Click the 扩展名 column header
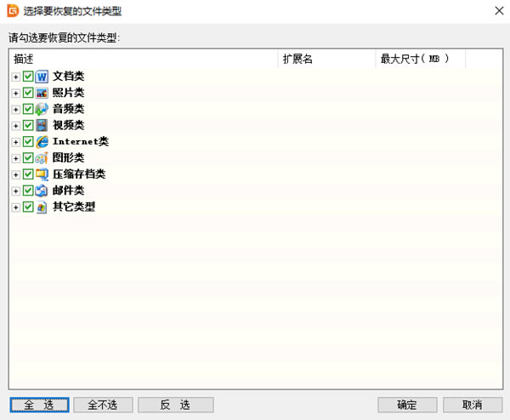This screenshot has width=510, height=420. pos(326,60)
